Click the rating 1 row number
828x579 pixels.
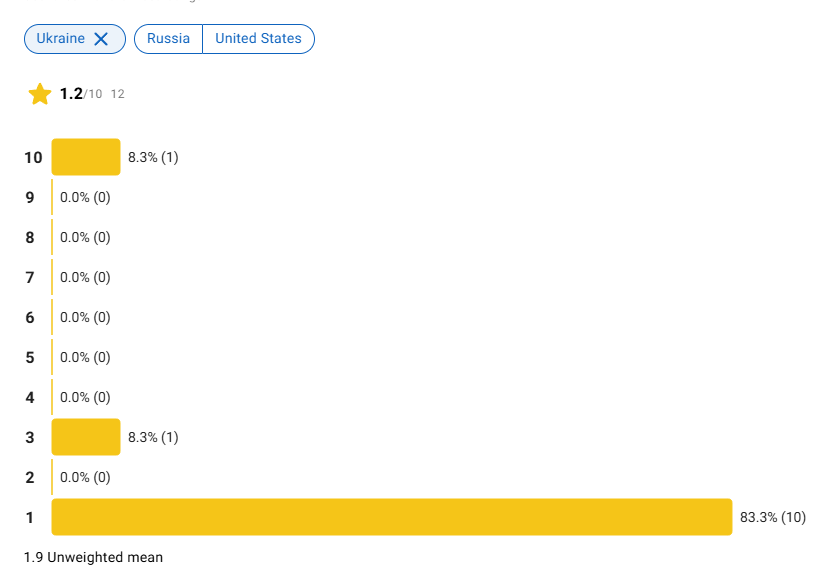click(x=30, y=517)
